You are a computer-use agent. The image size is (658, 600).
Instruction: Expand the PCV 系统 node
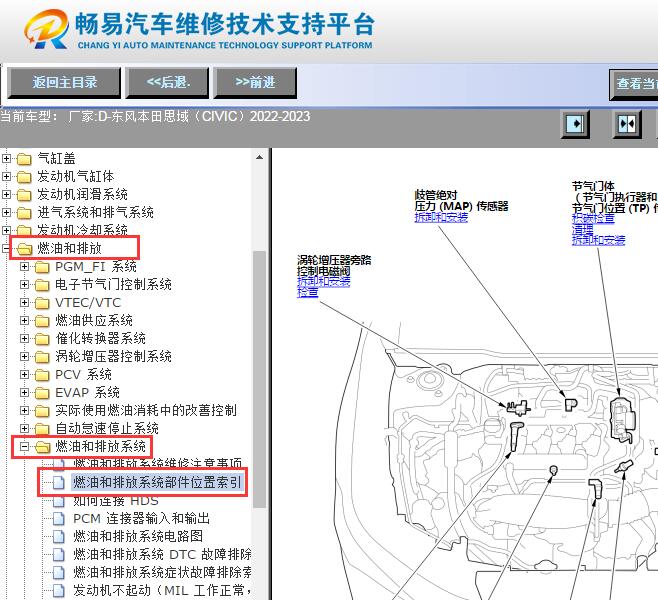[x=24, y=375]
